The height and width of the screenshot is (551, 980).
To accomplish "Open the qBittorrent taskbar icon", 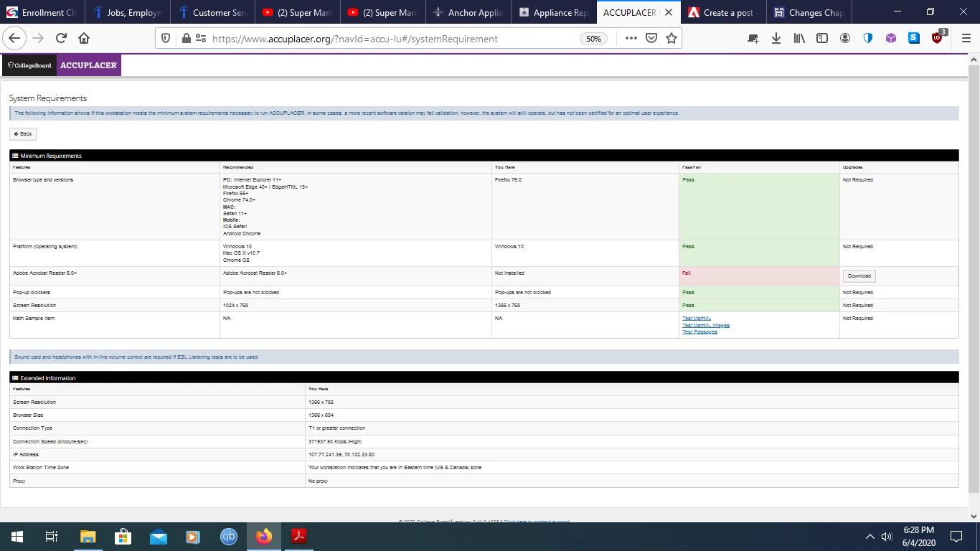I will [x=228, y=537].
